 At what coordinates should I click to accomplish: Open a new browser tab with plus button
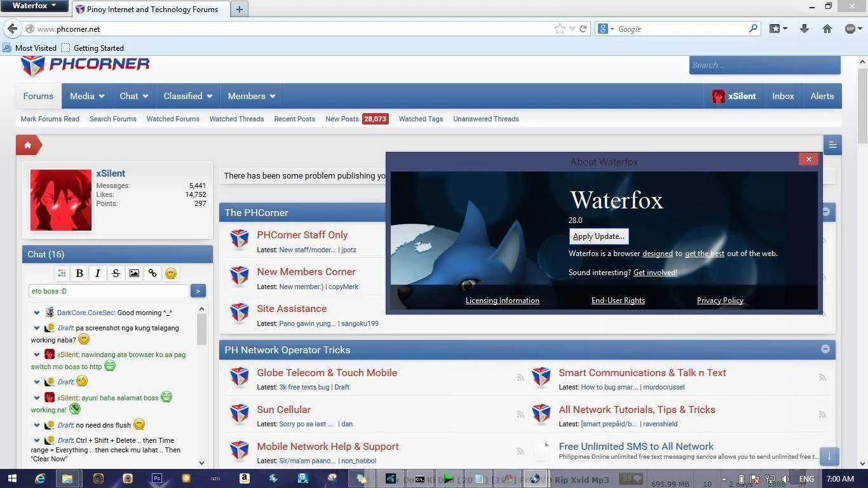click(x=239, y=9)
